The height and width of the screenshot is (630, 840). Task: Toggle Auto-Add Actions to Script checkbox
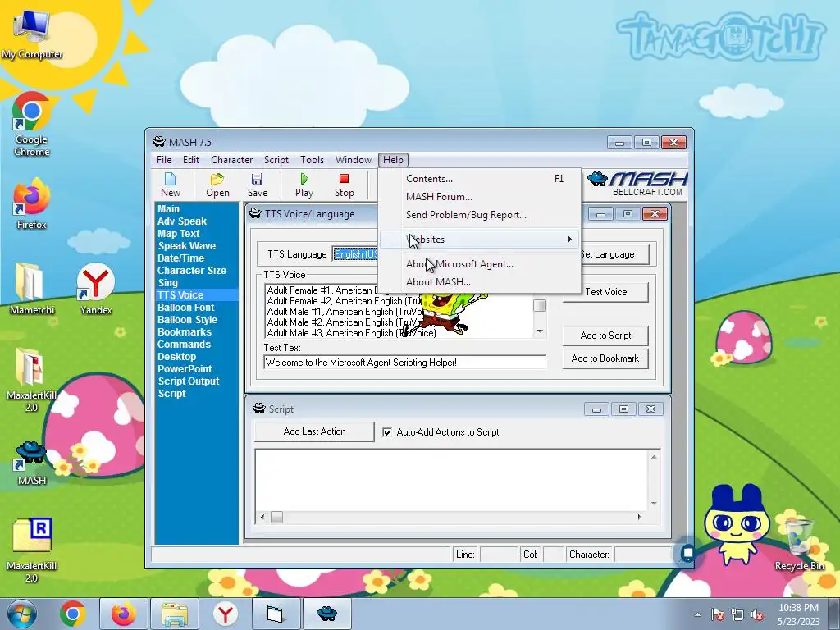pyautogui.click(x=387, y=431)
